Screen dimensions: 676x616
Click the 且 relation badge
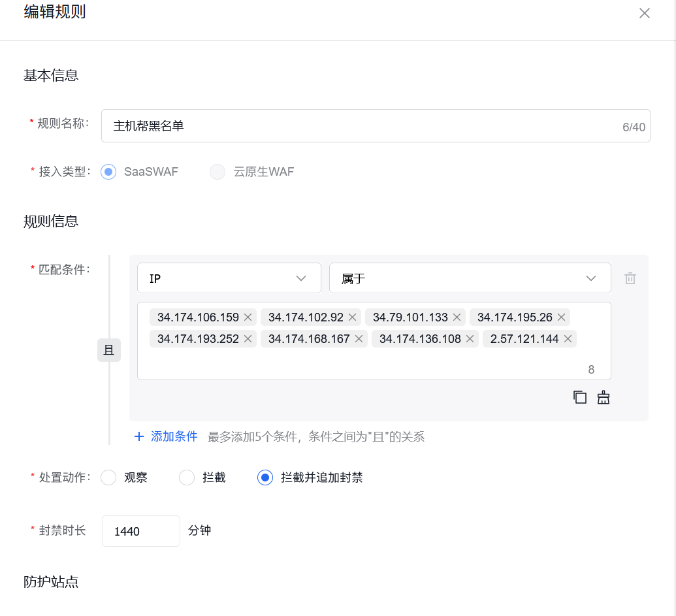pyautogui.click(x=108, y=350)
